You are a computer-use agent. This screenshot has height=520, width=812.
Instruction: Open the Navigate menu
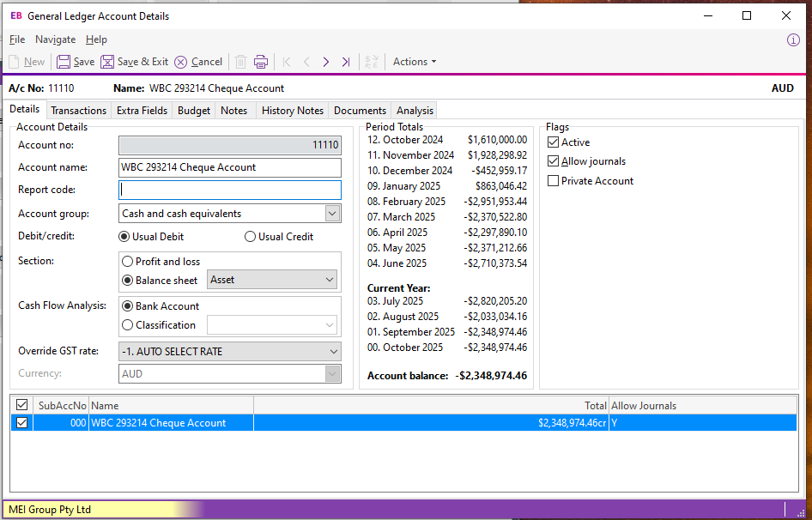click(x=55, y=39)
